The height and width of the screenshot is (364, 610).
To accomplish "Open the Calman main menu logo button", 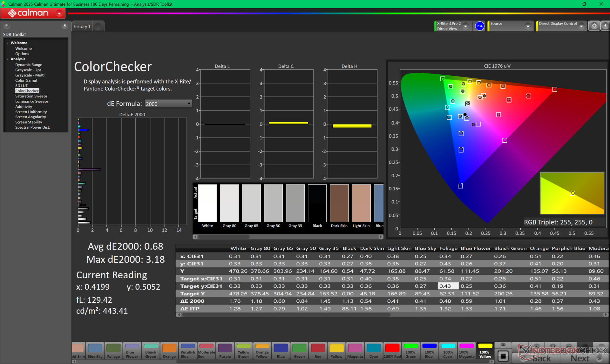I will click(33, 13).
